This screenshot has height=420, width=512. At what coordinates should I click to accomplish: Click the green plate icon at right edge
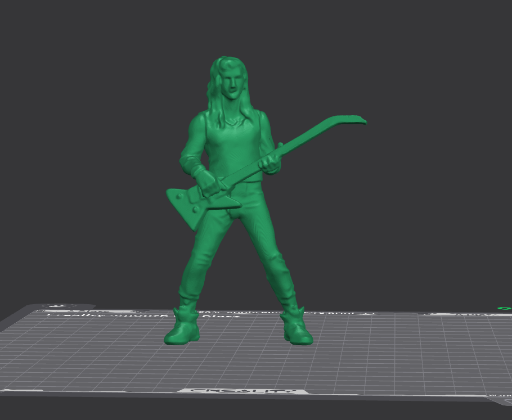coord(505,308)
